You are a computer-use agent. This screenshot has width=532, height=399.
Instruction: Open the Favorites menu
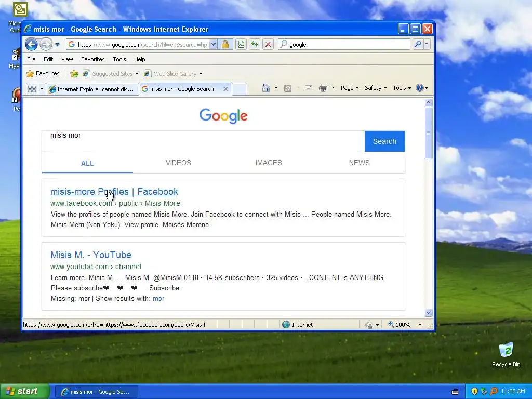click(x=92, y=59)
